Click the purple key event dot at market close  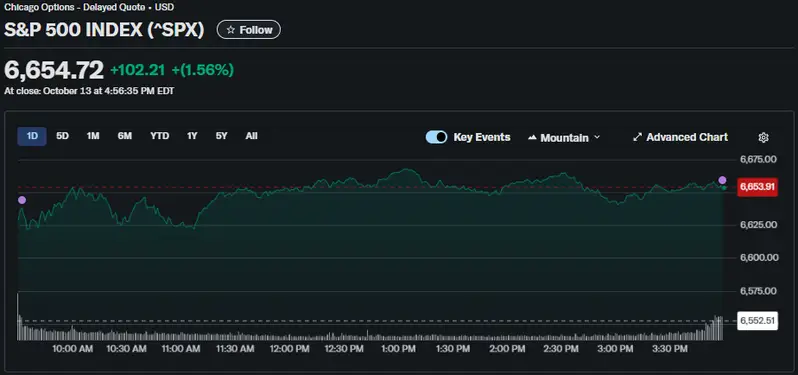[x=722, y=180]
